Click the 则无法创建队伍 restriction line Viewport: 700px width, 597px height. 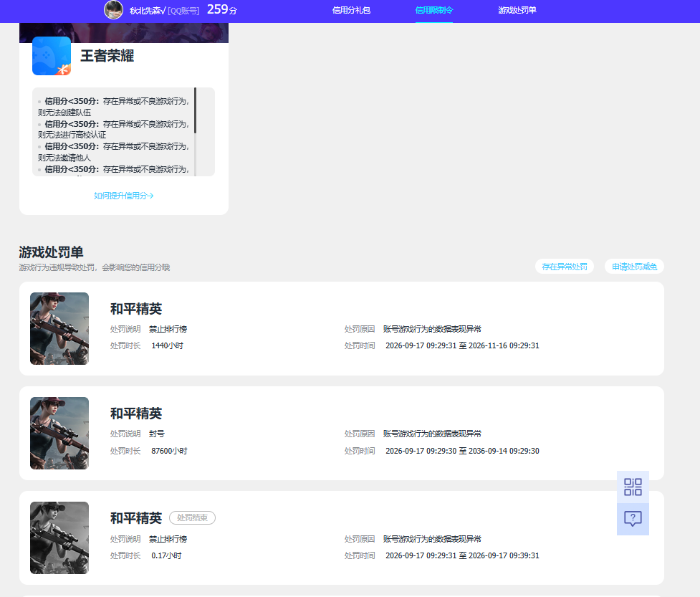tap(64, 113)
